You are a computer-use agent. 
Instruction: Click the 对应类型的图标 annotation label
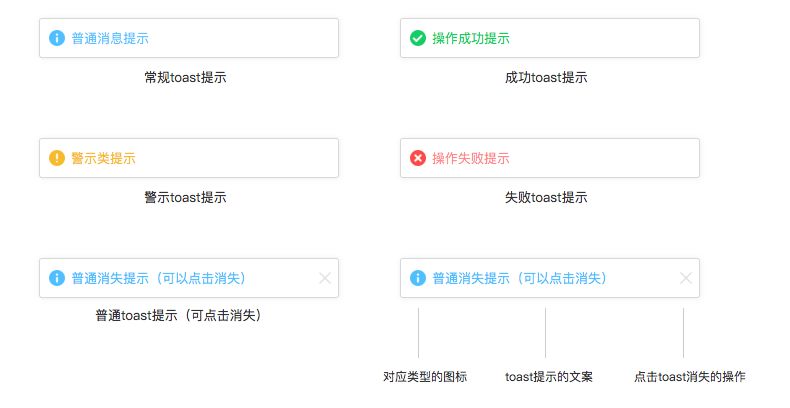coord(425,377)
